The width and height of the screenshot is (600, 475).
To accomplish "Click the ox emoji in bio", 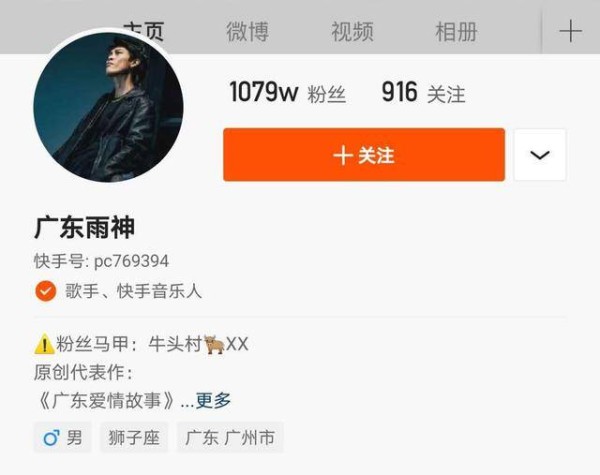I will [214, 344].
